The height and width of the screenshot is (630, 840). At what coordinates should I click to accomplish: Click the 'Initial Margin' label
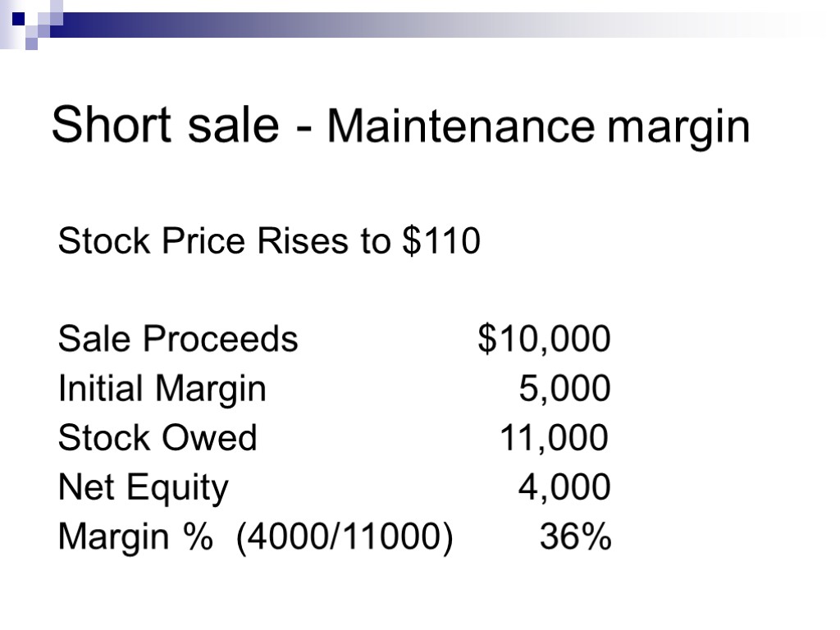click(162, 389)
